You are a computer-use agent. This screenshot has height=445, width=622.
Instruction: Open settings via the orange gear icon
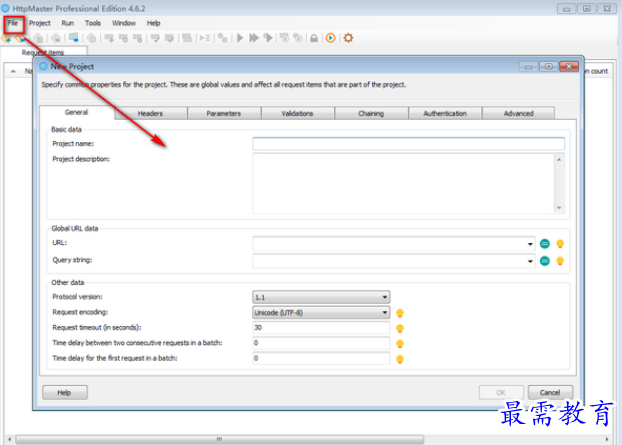tap(348, 38)
